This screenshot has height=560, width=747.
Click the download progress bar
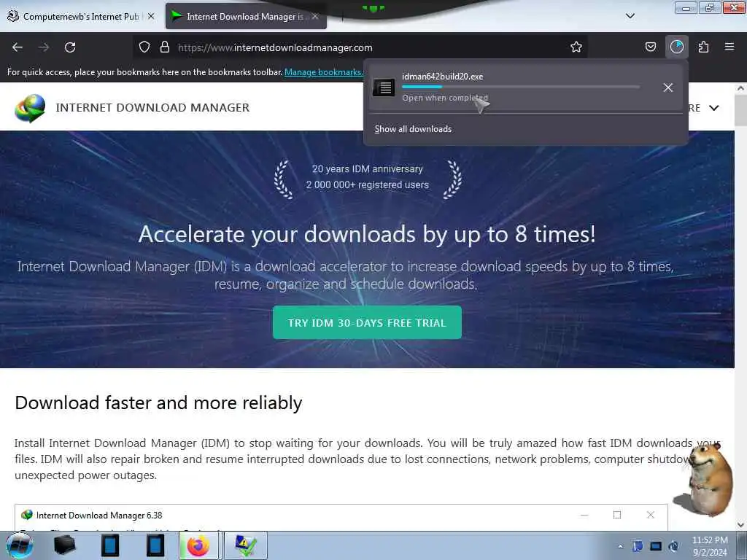(520, 87)
